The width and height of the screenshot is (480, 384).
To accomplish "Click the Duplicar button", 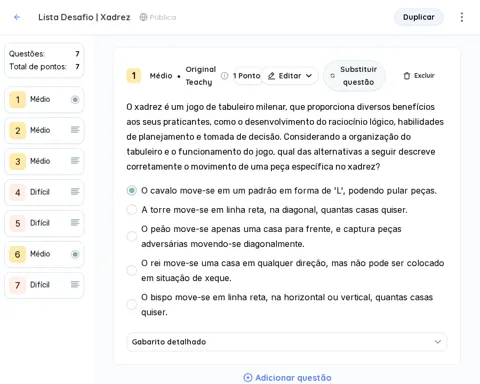I will pyautogui.click(x=419, y=17).
